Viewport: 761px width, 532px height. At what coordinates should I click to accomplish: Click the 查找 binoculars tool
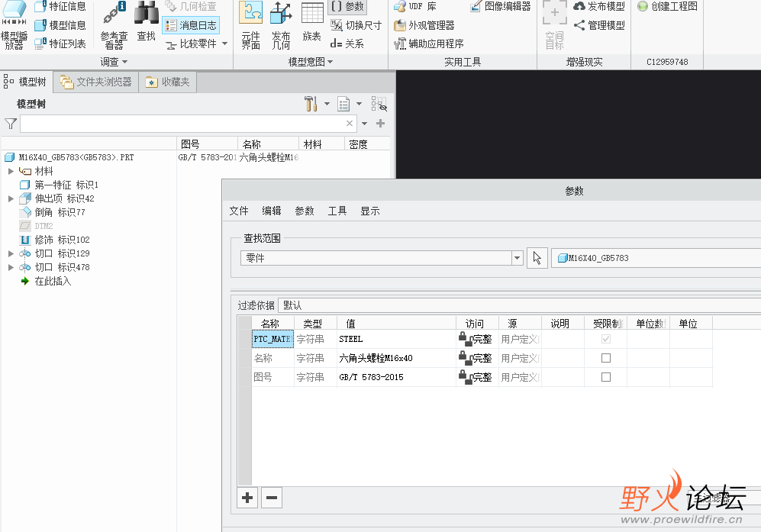pyautogui.click(x=146, y=22)
